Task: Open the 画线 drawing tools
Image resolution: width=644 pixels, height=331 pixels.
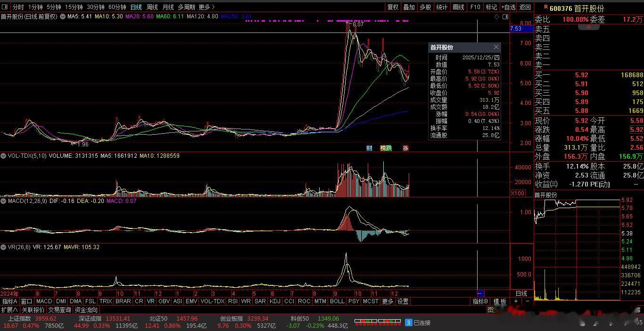Action: tap(458, 7)
